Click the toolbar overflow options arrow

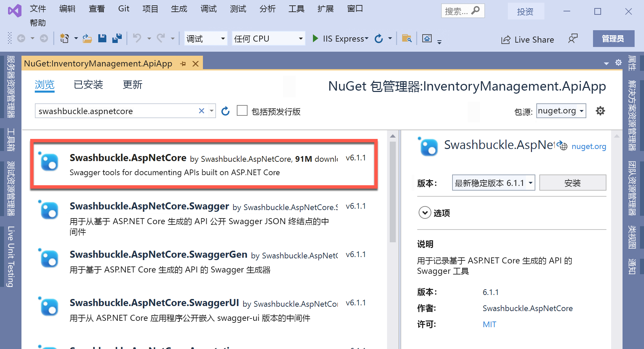(439, 42)
